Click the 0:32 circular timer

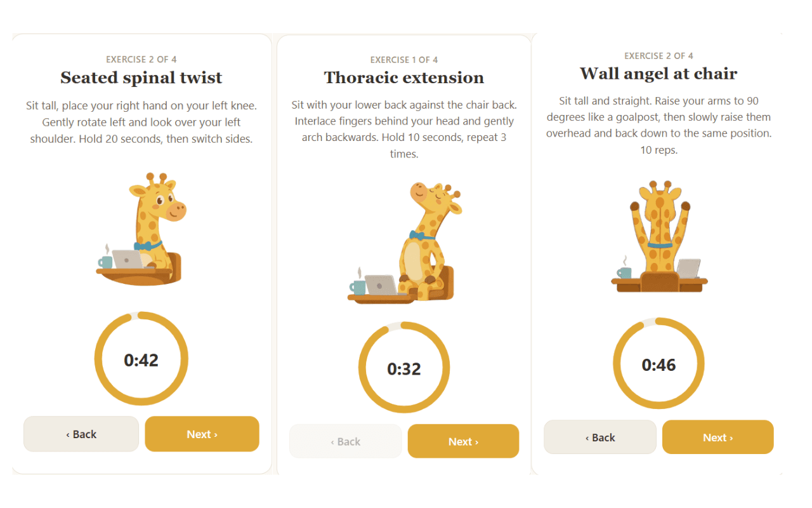tap(404, 368)
